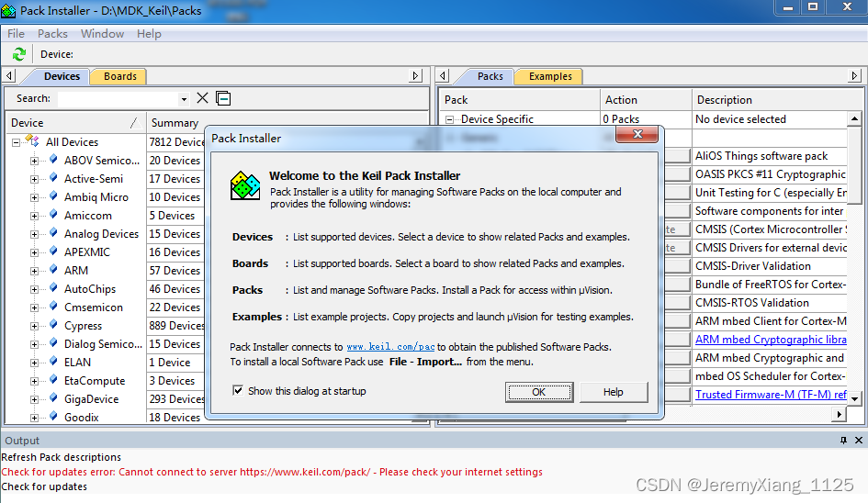This screenshot has height=503, width=868.
Task: Click the GigaDevice vendor icon
Action: tap(53, 397)
